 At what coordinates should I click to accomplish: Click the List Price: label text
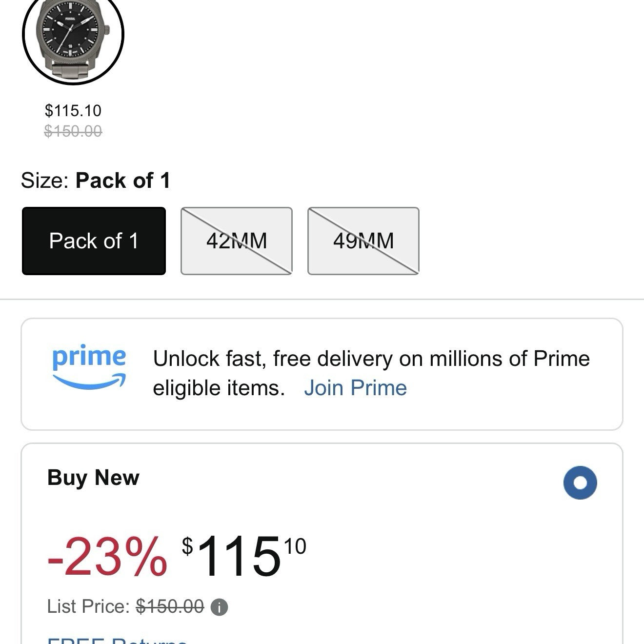point(88,607)
